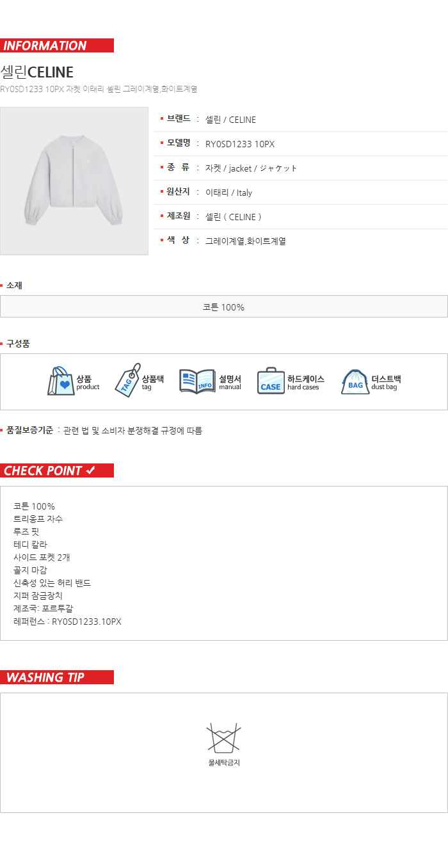Click the 트리옹프 자수 line
448x868 pixels.
point(38,519)
